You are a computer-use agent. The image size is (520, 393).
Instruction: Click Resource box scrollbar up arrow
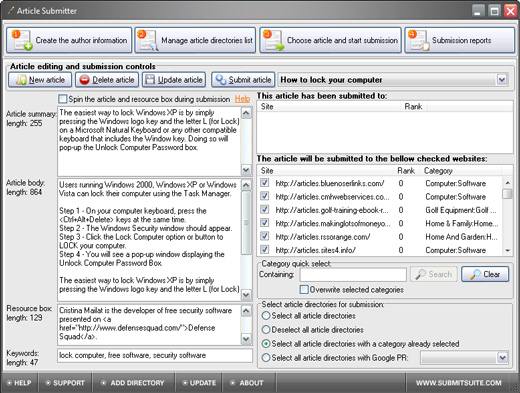tap(246, 311)
